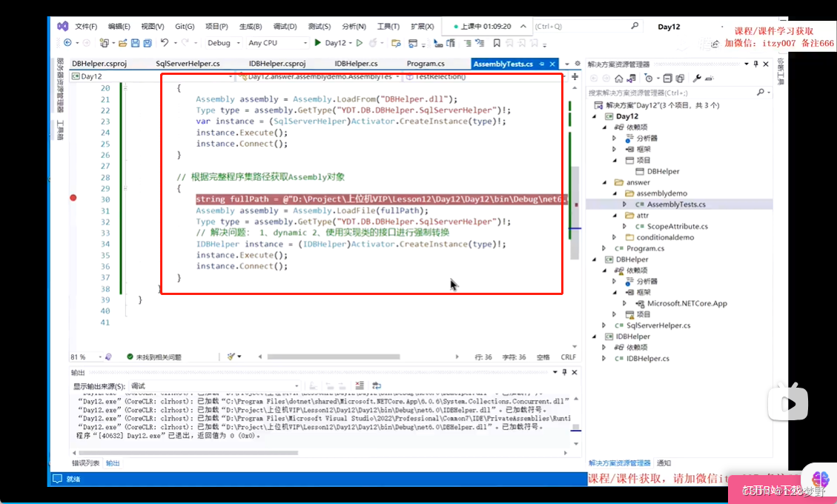Click editor tab settings gear icon
Image resolution: width=837 pixels, height=504 pixels.
click(577, 64)
